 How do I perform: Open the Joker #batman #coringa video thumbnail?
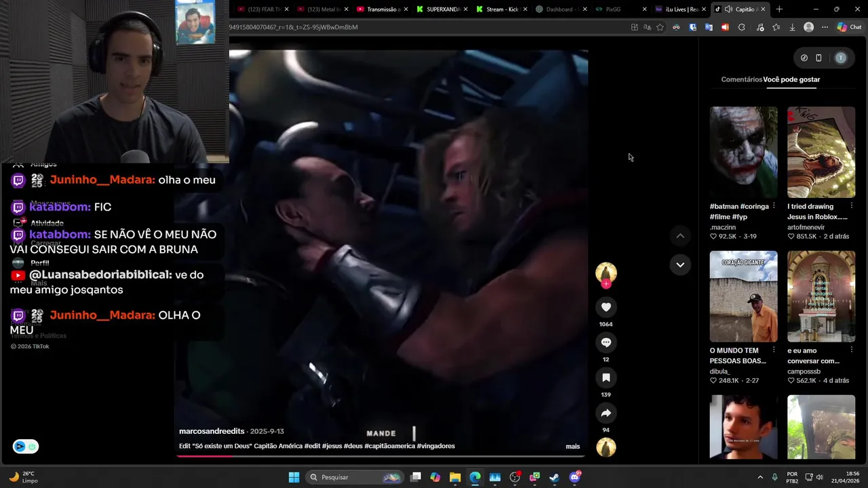point(744,152)
